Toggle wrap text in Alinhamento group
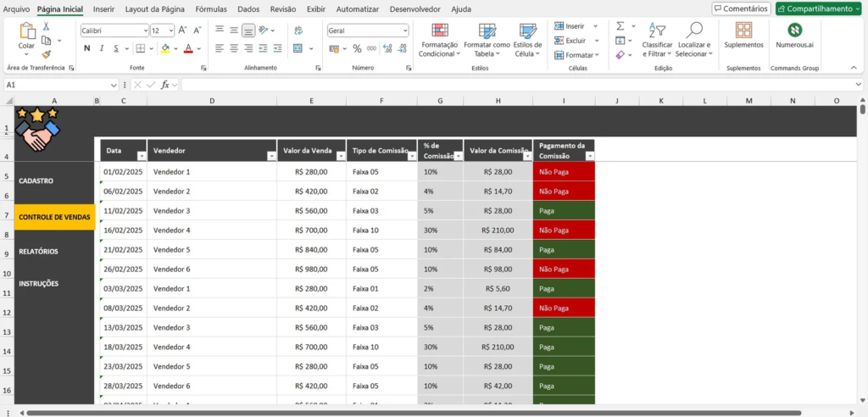Viewport: 868px width, 417px height. pos(298,31)
